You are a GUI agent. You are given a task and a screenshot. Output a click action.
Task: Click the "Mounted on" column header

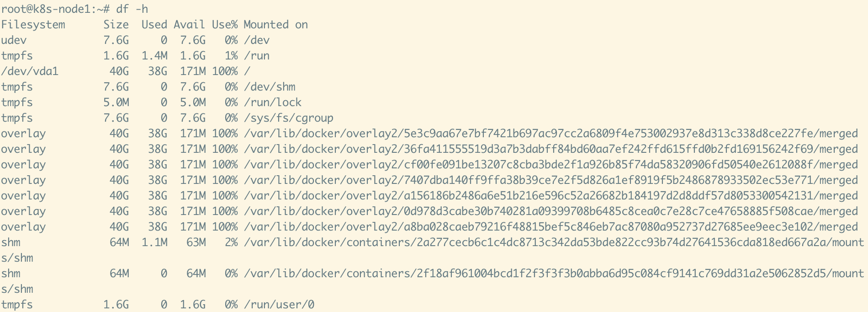(275, 25)
